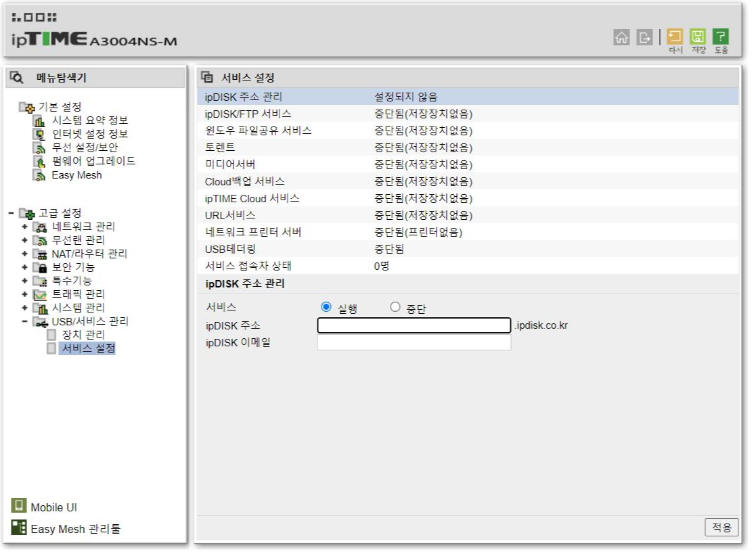The width and height of the screenshot is (756, 556).
Task: Select the 서비스 접속자 상태 row
Action: [468, 266]
